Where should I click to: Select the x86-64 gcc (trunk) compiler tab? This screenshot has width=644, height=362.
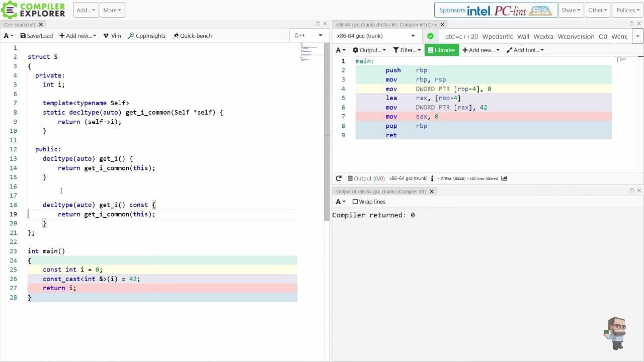pyautogui.click(x=386, y=24)
